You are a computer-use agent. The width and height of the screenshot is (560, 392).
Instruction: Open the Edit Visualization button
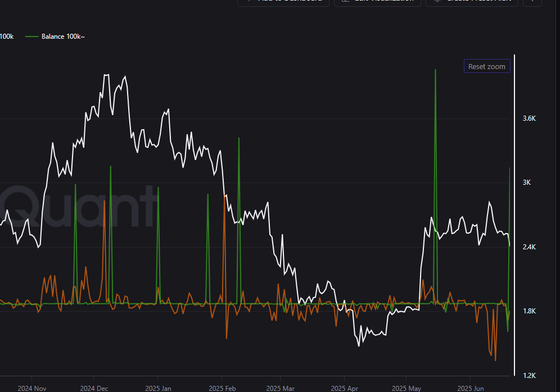click(377, 2)
